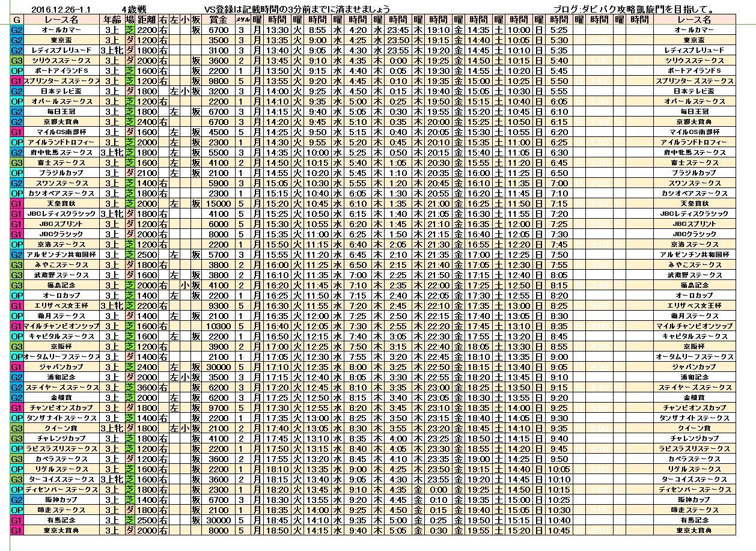
Task: Click the prize cell "8000" for 東京大賞典
Action: point(218,530)
